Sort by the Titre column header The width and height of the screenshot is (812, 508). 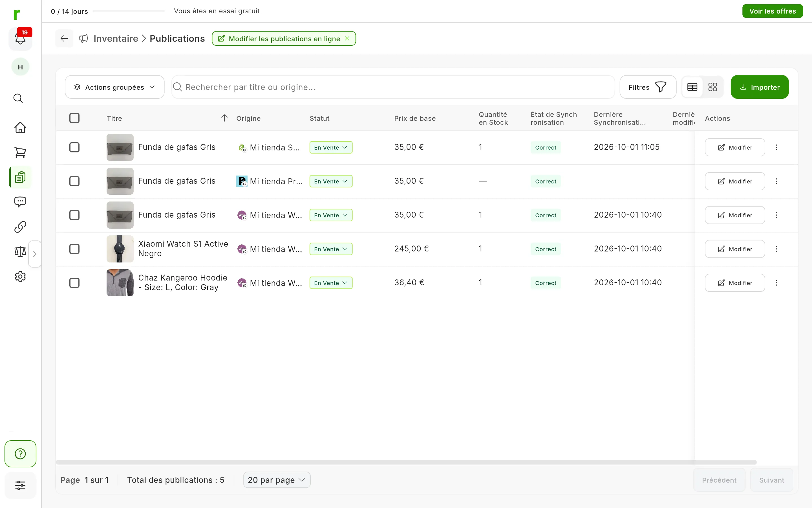[114, 118]
